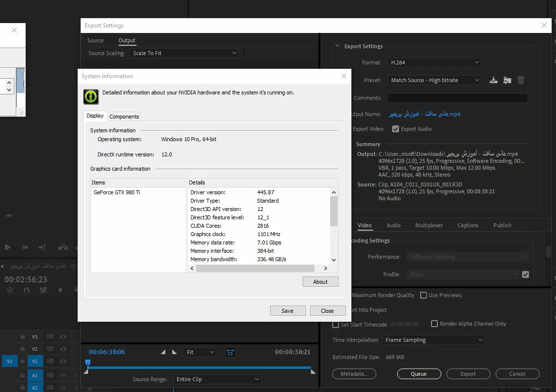Check Render Alpha Channel Only
Screen dimensions: 556x392
pyautogui.click(x=434, y=324)
